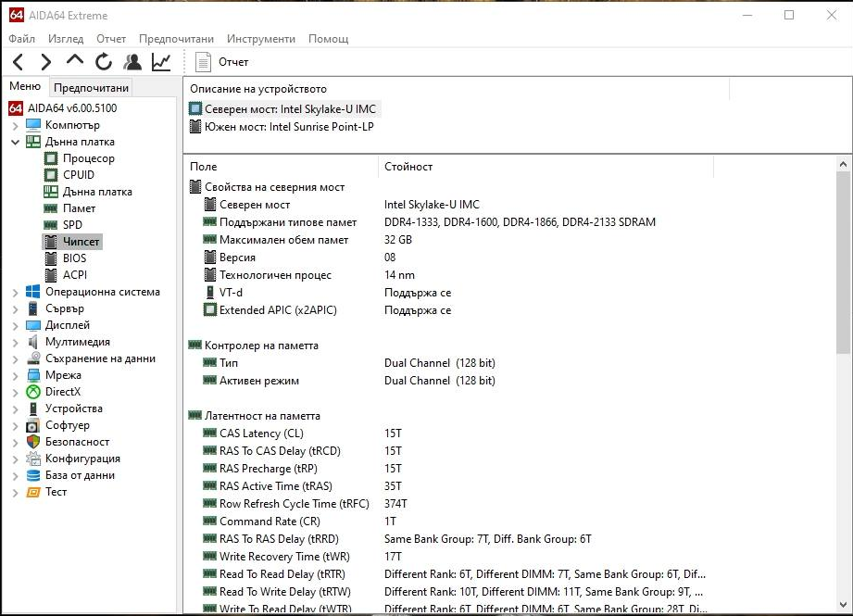The height and width of the screenshot is (616, 853).
Task: Open the Изглед menu
Action: point(66,39)
